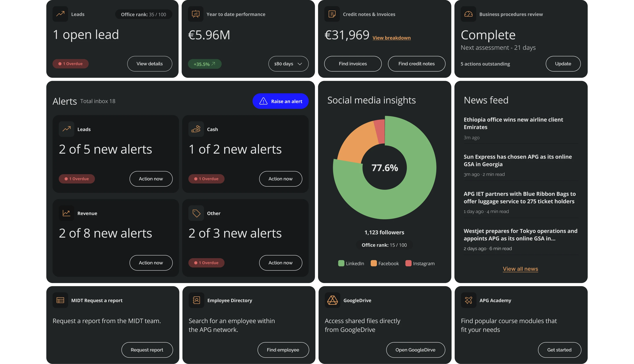Select the Leads trending arrow icon
The image size is (634, 364).
[x=60, y=14]
